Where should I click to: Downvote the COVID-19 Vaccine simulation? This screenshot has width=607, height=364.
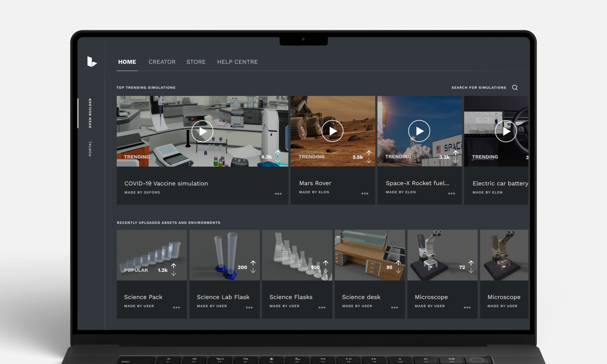[278, 160]
